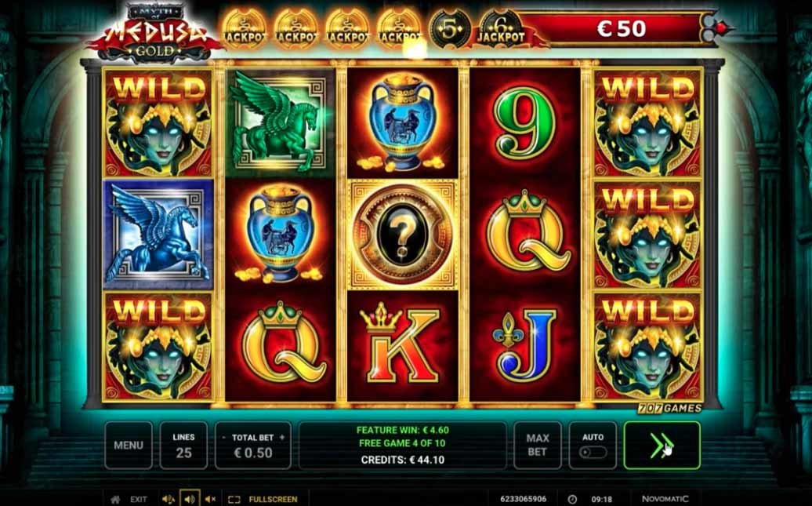Mute sound with the crossed speaker icon
Screen dimensions: 812x506
210,499
